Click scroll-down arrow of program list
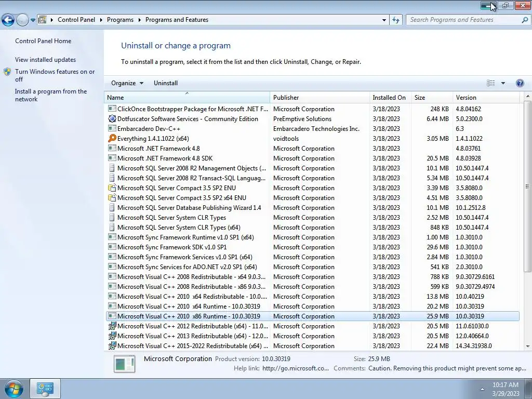532x399 pixels. pos(527,346)
